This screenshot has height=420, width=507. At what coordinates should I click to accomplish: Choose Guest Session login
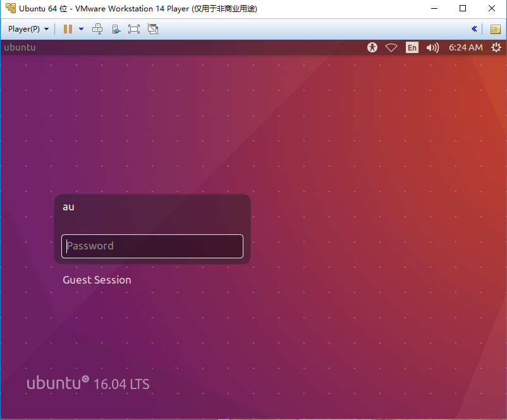(97, 280)
